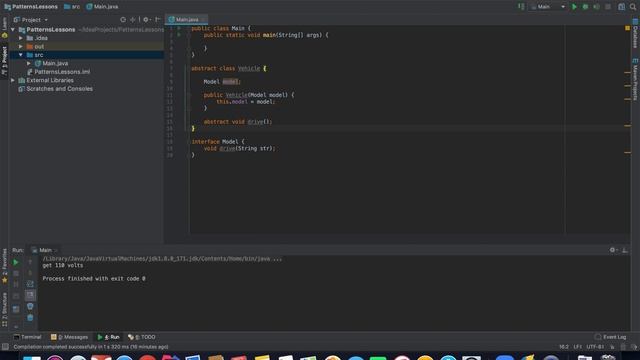Expand the Main.java node in the tree
This screenshot has width=640, height=360.
click(29, 63)
